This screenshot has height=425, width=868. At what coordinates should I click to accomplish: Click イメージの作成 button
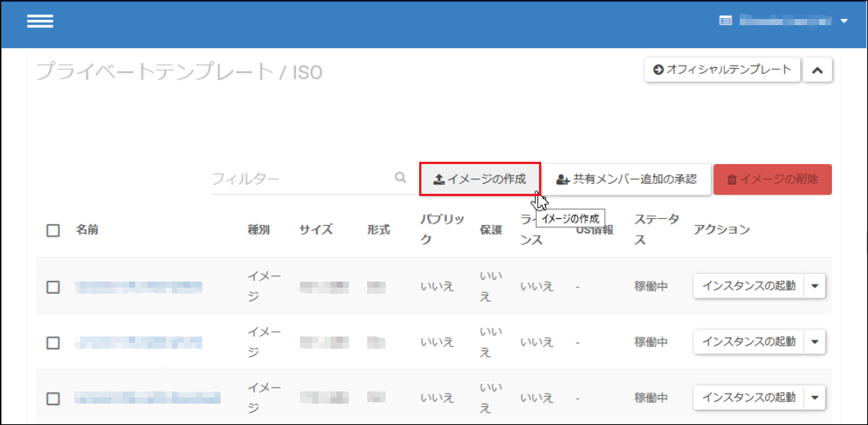(x=479, y=179)
